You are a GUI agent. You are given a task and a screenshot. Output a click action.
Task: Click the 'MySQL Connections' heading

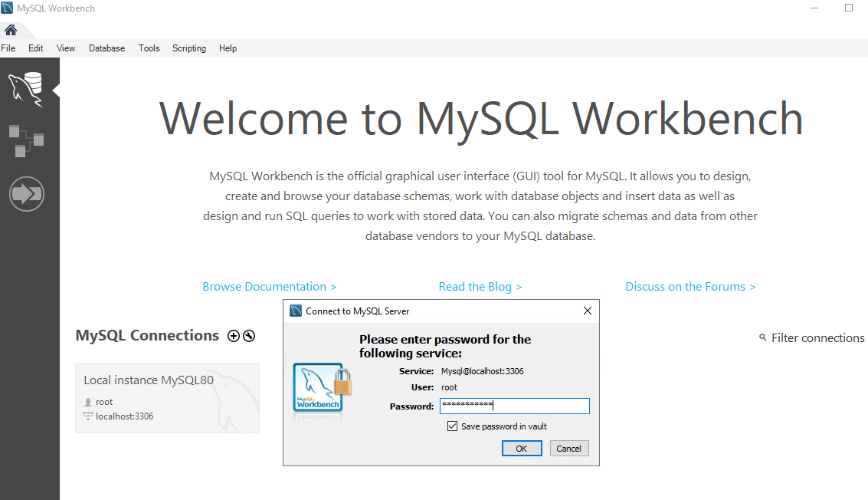[147, 335]
